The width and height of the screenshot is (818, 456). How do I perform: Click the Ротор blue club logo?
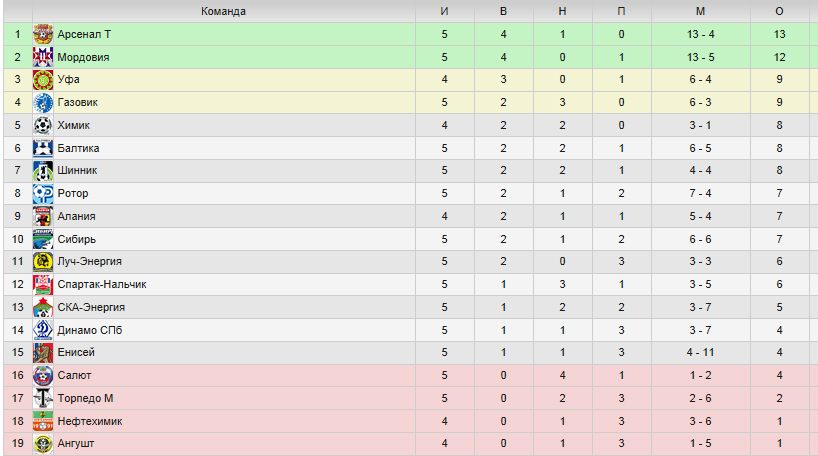pos(43,194)
